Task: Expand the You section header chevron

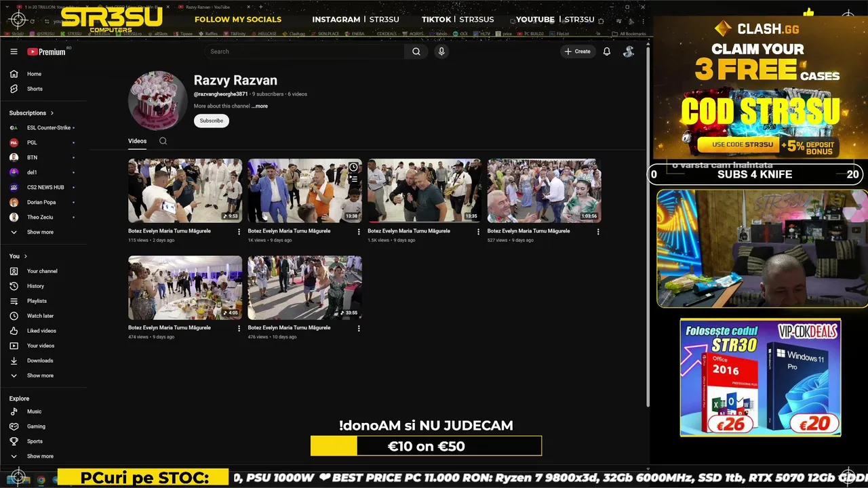Action: pos(26,256)
